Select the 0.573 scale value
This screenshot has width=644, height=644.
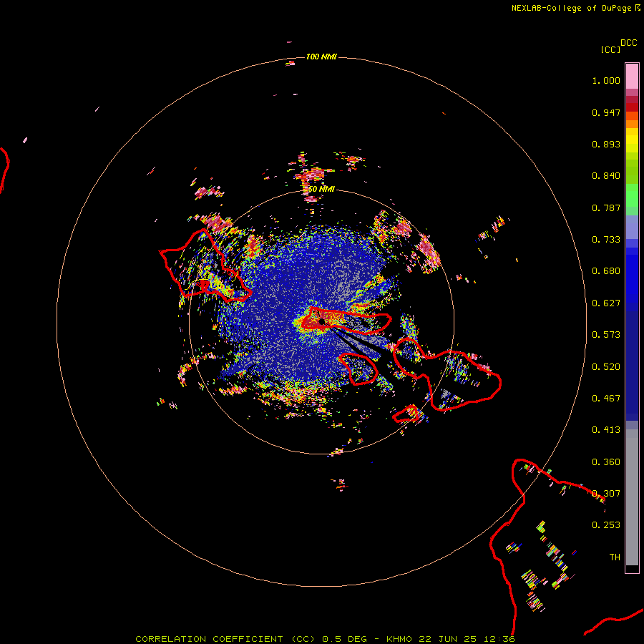click(x=606, y=335)
